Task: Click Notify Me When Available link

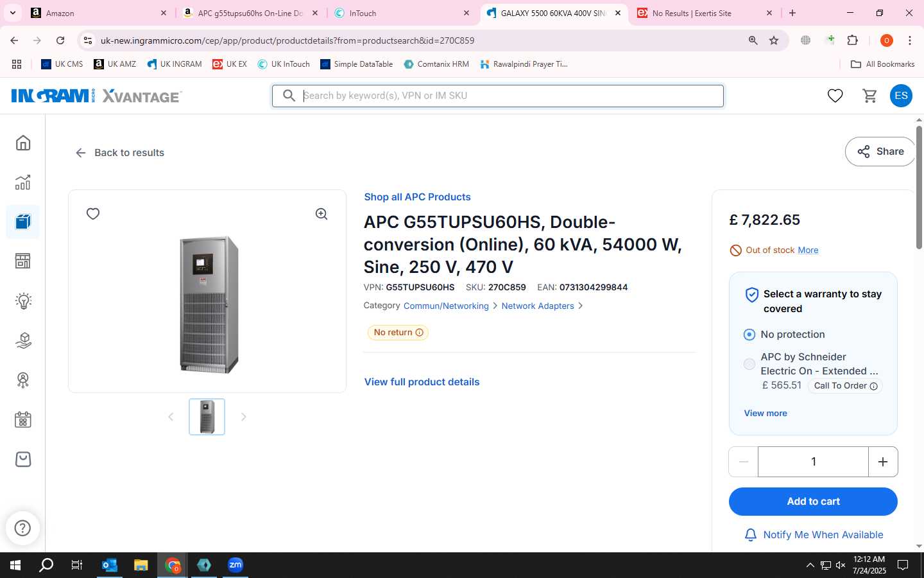Action: pyautogui.click(x=814, y=535)
